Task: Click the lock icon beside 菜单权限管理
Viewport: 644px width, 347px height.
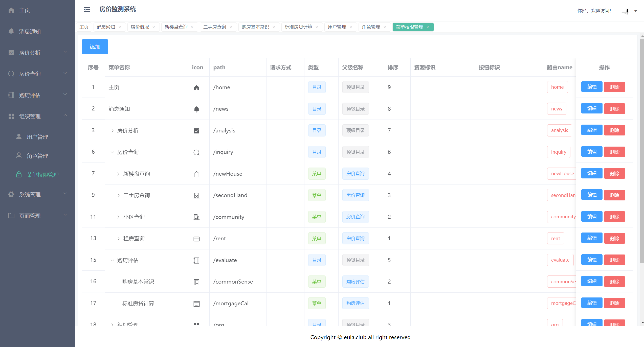Action: click(x=19, y=175)
